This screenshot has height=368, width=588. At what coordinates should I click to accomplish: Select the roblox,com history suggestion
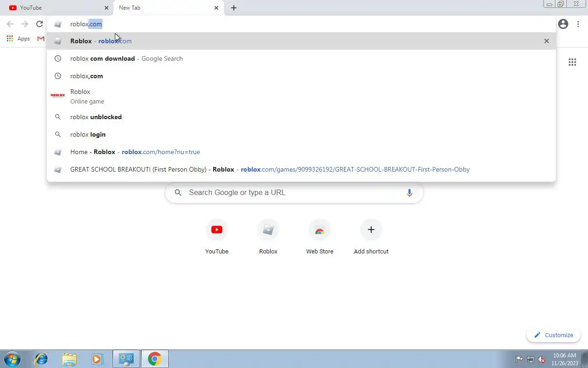301,76
